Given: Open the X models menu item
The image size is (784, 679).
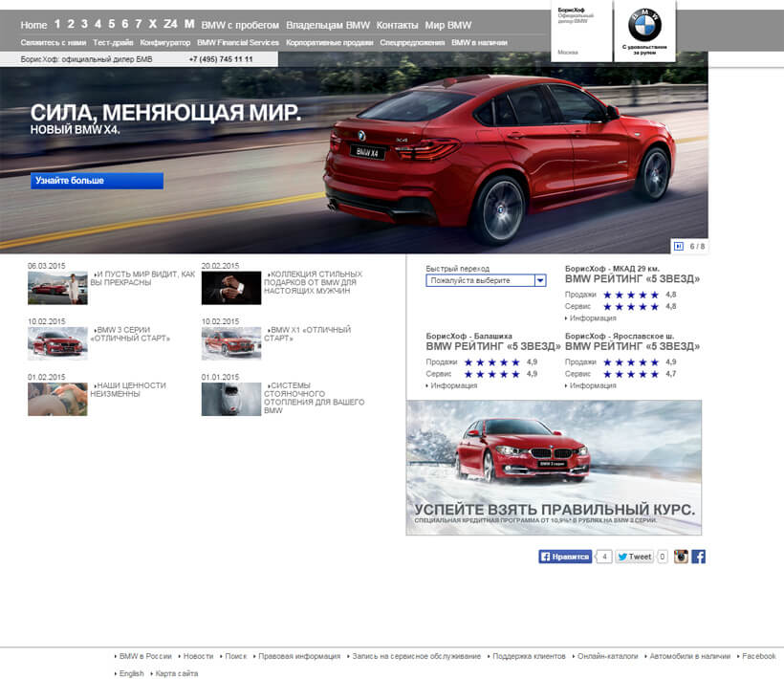Looking at the screenshot, I should (x=153, y=24).
